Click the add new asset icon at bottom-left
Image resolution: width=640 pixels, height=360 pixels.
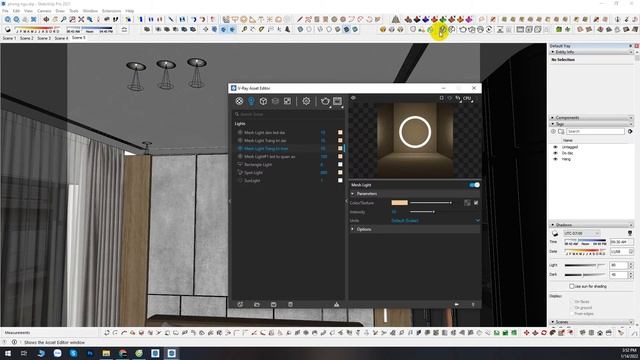[240, 304]
